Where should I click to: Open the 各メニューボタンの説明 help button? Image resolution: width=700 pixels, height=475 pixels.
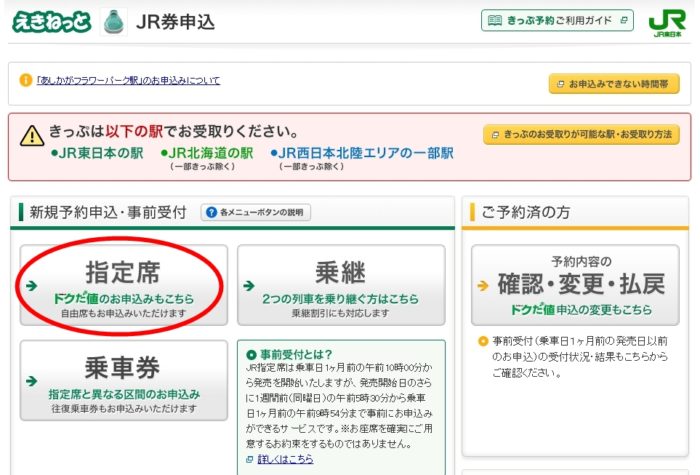pyautogui.click(x=255, y=212)
